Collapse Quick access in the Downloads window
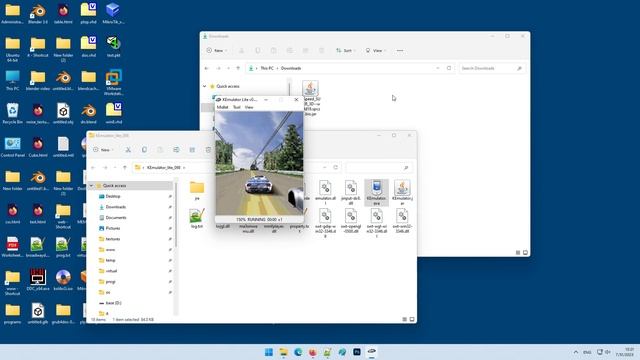 [x=205, y=87]
